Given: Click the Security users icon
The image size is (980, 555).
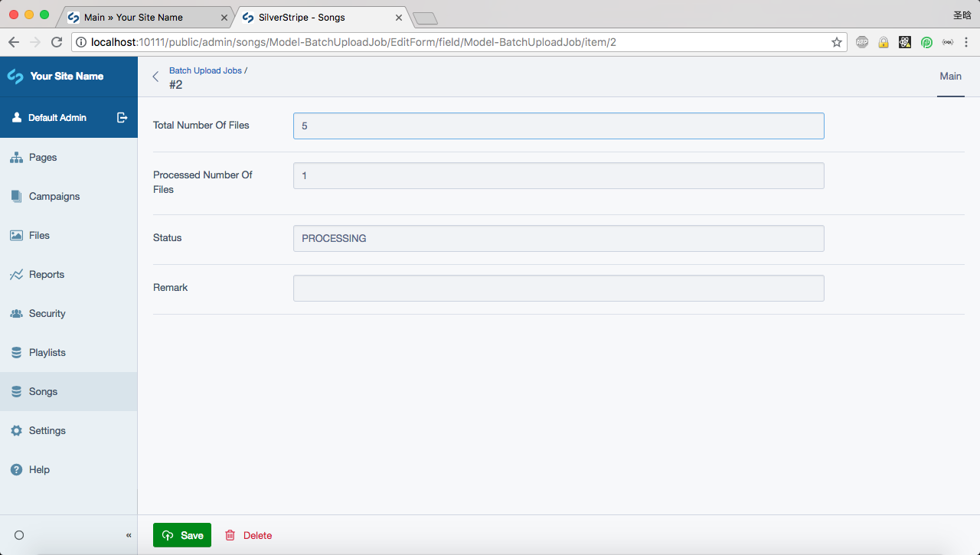Looking at the screenshot, I should click(x=16, y=314).
